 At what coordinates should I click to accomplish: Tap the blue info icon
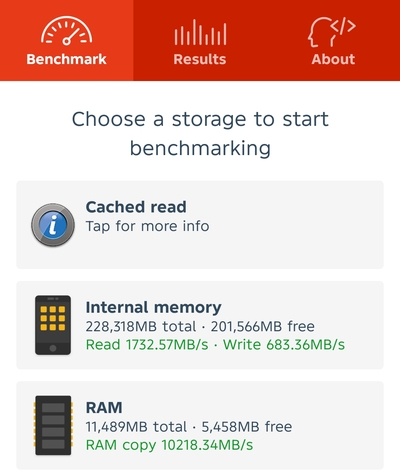point(53,225)
